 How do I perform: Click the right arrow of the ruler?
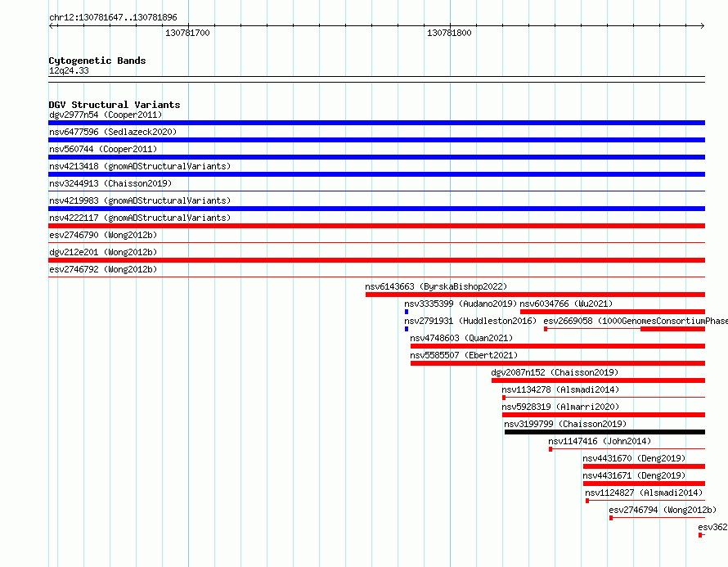702,25
